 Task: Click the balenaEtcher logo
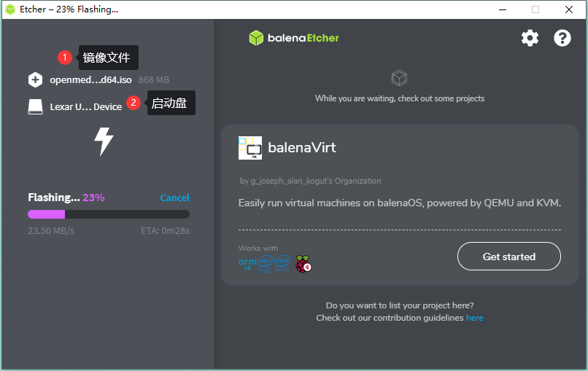294,38
